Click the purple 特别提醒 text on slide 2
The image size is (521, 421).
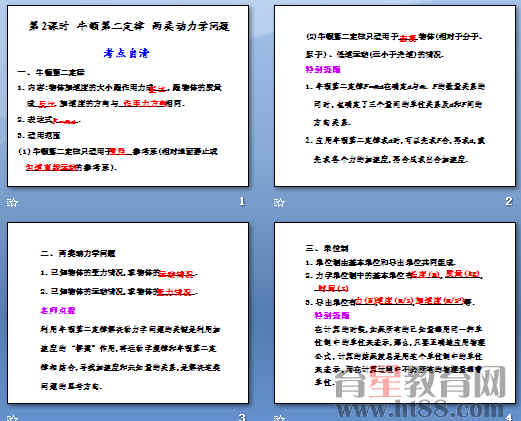[x=323, y=69]
